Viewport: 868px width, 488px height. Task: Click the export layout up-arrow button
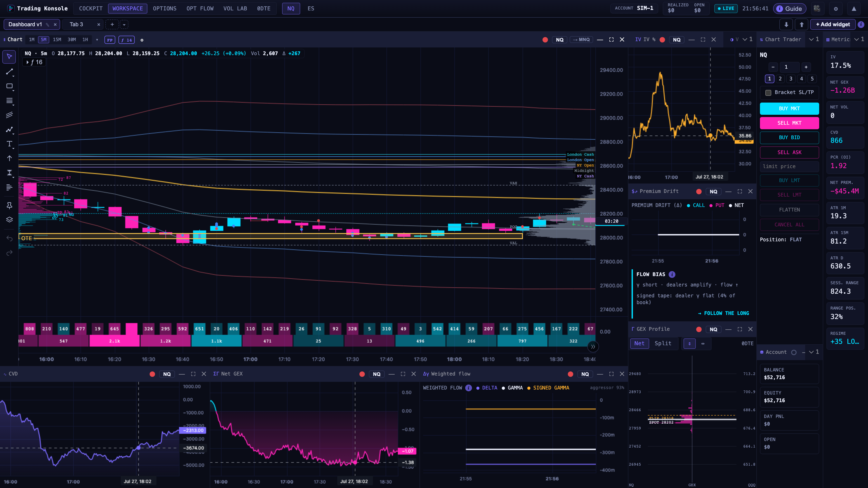point(802,24)
